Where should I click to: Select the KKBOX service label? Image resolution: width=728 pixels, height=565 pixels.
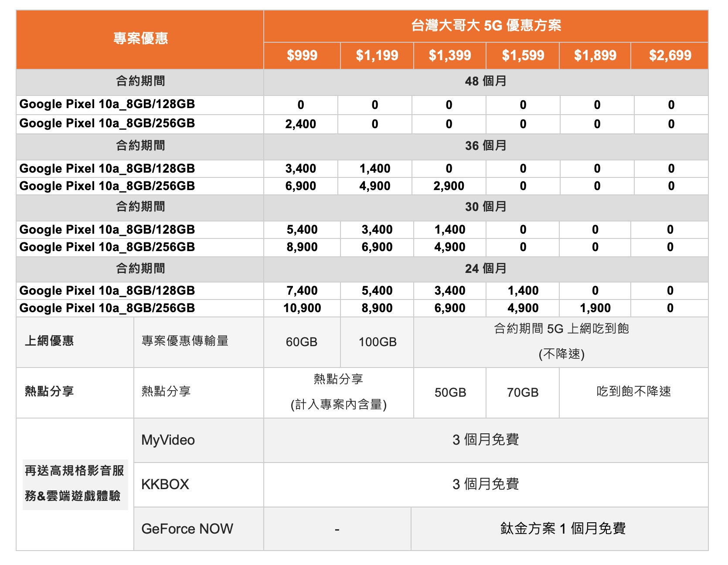click(x=165, y=484)
